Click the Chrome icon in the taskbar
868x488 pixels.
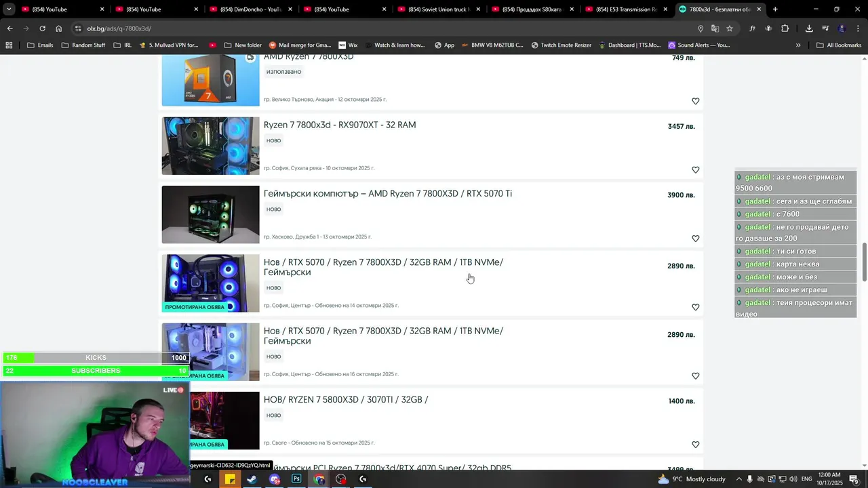pos(319,479)
